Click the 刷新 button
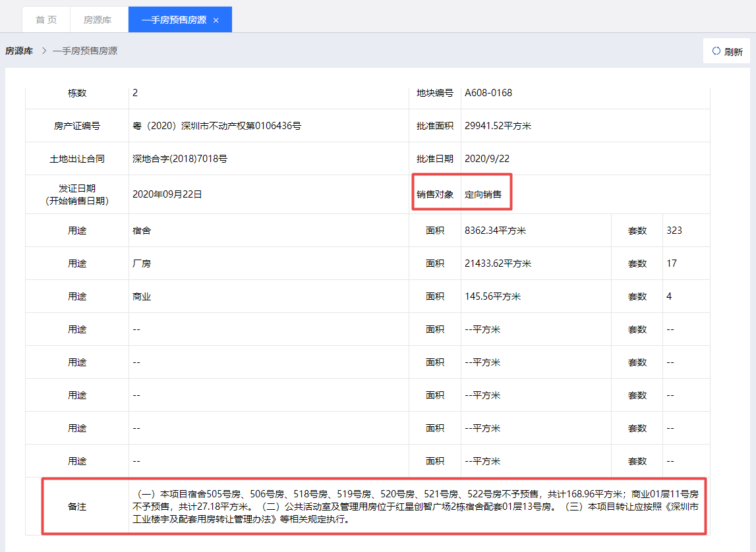This screenshot has height=552, width=756. [726, 51]
